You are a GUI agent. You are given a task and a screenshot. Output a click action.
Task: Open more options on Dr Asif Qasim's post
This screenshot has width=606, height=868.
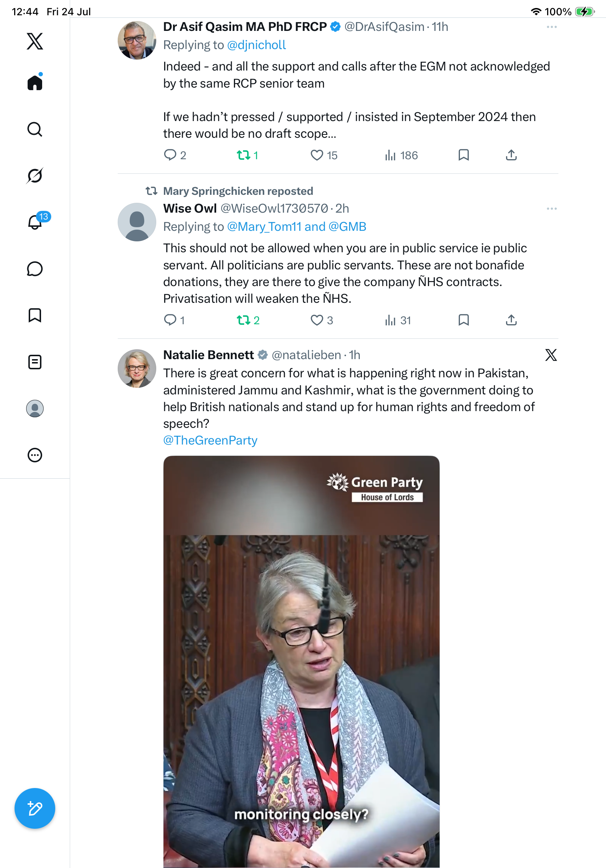pos(552,27)
